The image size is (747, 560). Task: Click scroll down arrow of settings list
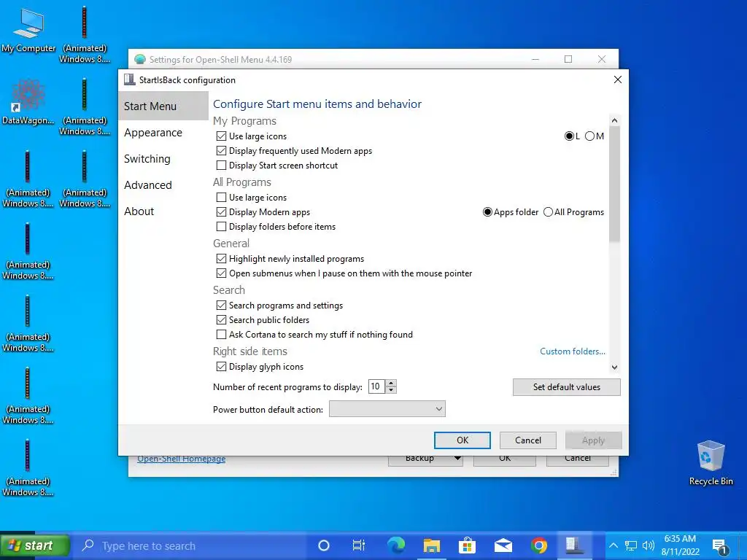click(614, 367)
